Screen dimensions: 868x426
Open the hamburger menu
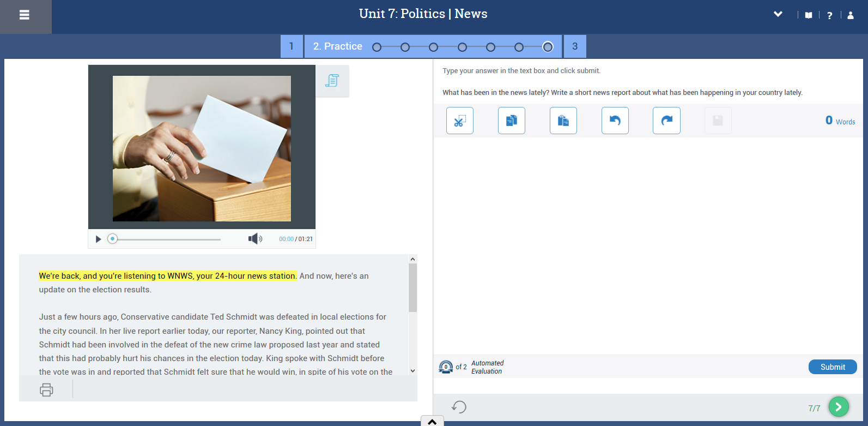click(x=25, y=15)
